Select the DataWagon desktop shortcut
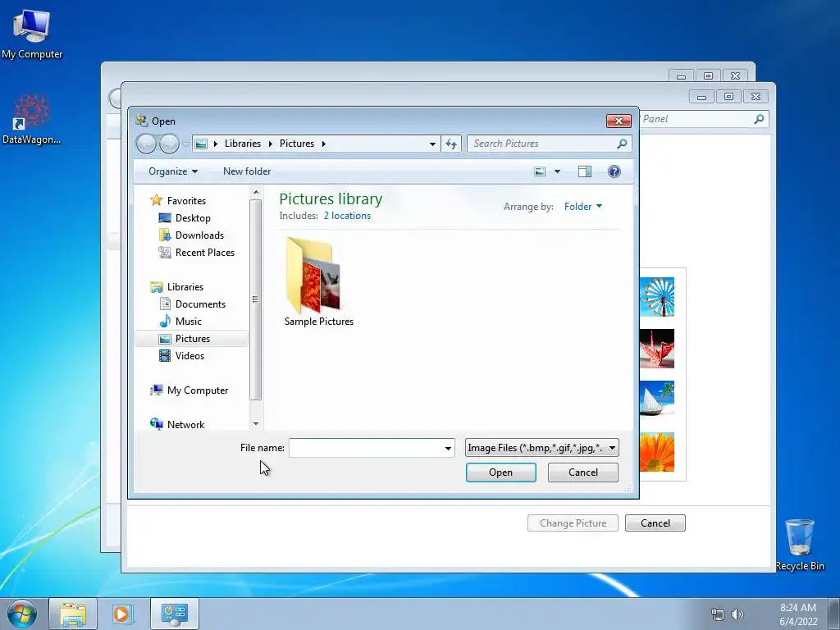Viewport: 840px width, 630px height. pos(32,119)
